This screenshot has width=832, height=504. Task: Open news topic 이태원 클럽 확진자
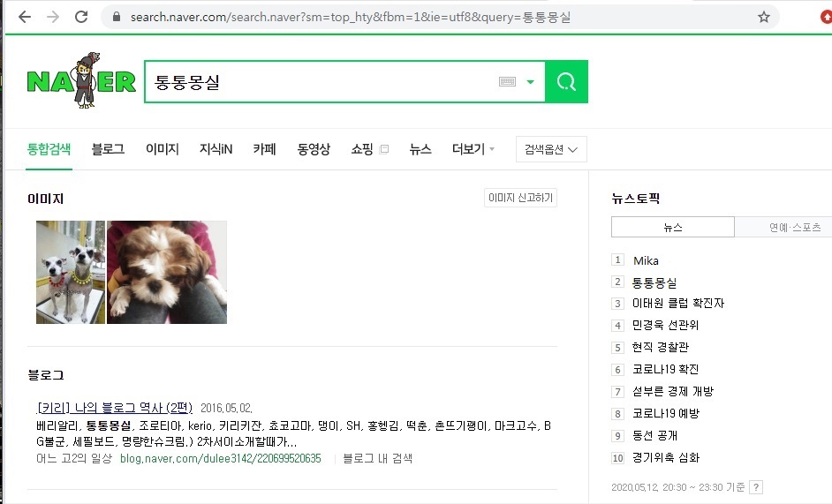[x=678, y=303]
